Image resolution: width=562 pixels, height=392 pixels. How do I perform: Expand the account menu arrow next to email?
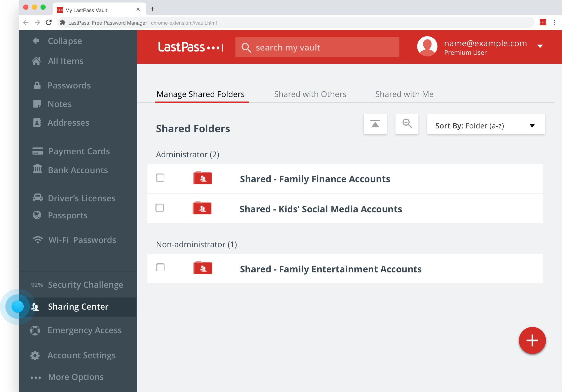pyautogui.click(x=540, y=46)
